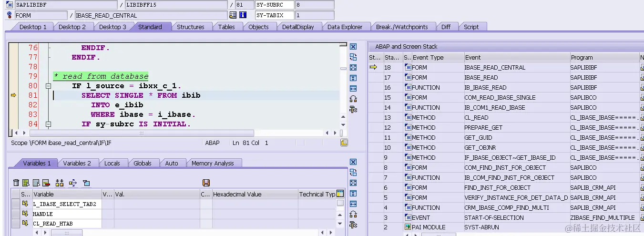Click the scroll-down arrow of the variables table

[x=340, y=223]
